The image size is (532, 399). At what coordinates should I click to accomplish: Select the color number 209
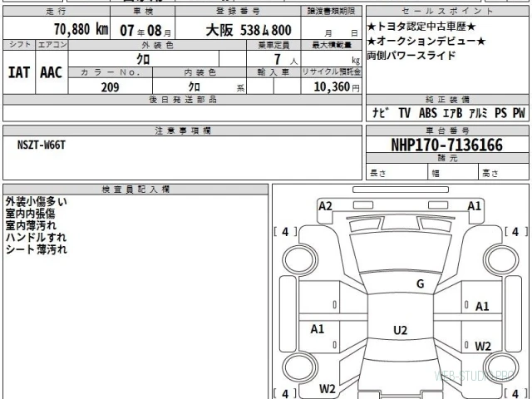(x=110, y=87)
